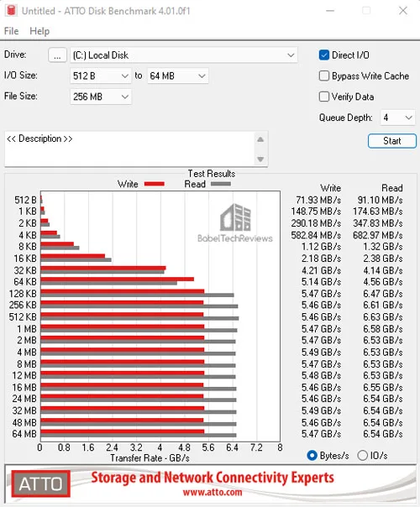Screen dimensions: 420x507
Task: Open the drive browse button
Action: (x=57, y=55)
